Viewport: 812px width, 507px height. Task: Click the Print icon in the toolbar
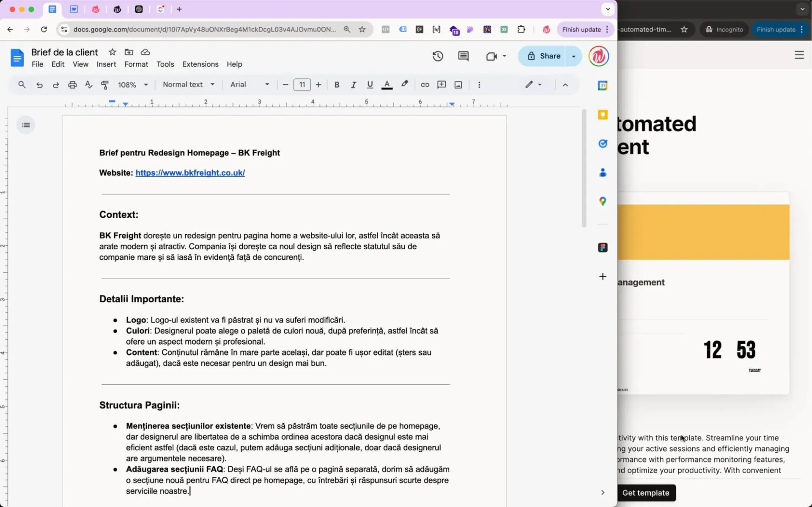tap(72, 85)
